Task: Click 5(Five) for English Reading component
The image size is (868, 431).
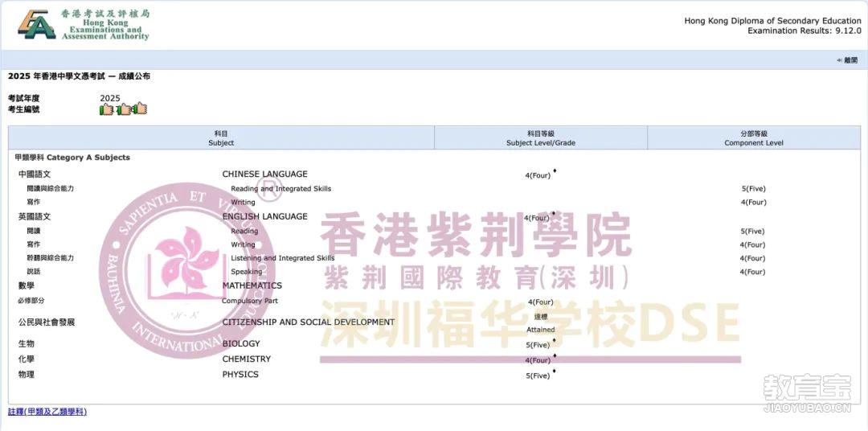Action: (752, 232)
